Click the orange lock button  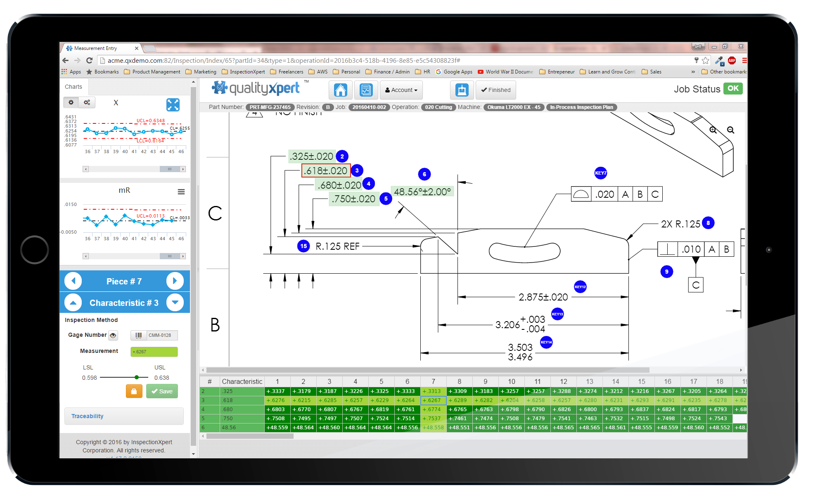pyautogui.click(x=134, y=391)
